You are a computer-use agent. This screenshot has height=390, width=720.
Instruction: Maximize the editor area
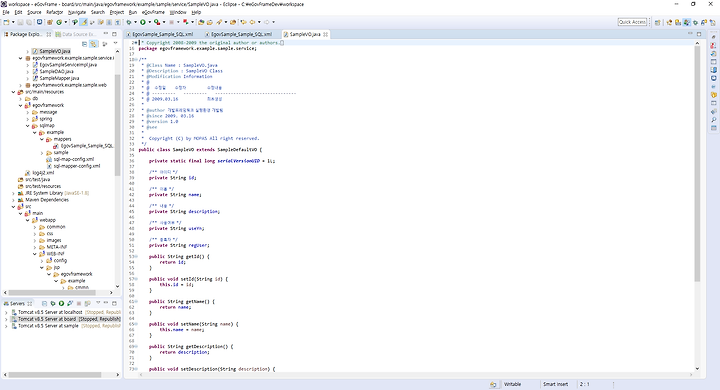coord(699,34)
